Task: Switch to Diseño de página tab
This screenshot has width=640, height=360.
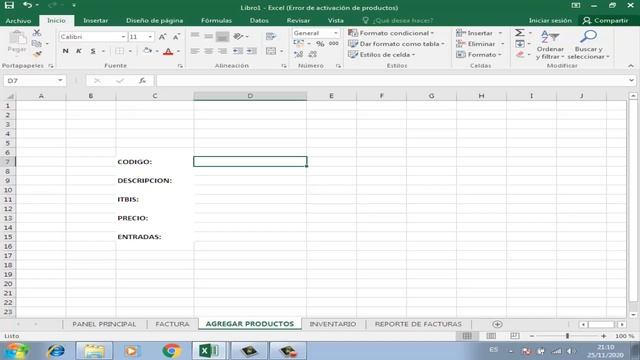Action: click(154, 20)
